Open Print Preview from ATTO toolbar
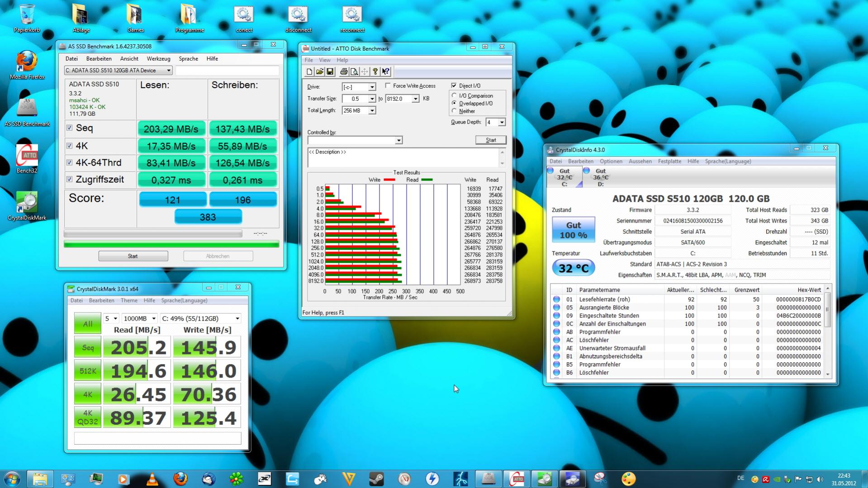The height and width of the screenshot is (488, 868). point(354,71)
